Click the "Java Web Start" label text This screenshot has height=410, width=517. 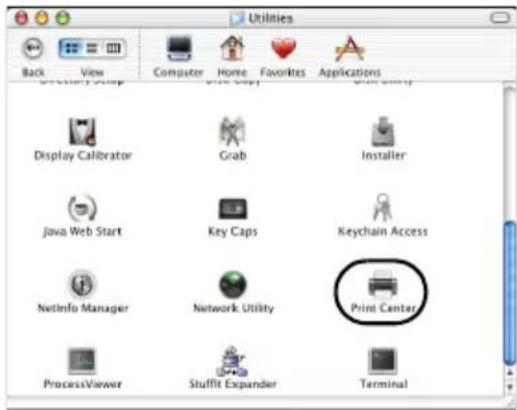[82, 231]
